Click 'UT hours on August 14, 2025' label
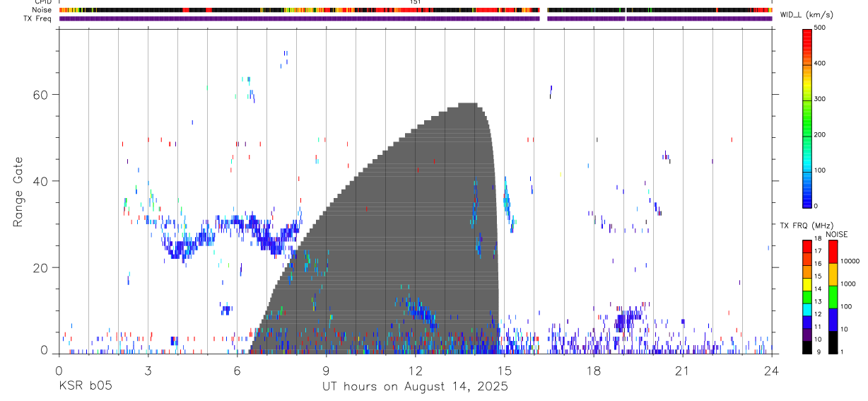 pyautogui.click(x=415, y=387)
